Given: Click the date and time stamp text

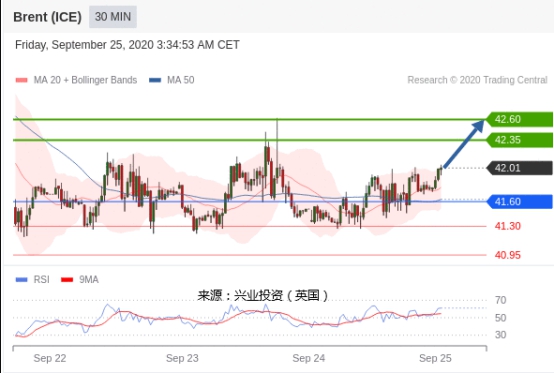Looking at the screenshot, I should click(x=127, y=45).
